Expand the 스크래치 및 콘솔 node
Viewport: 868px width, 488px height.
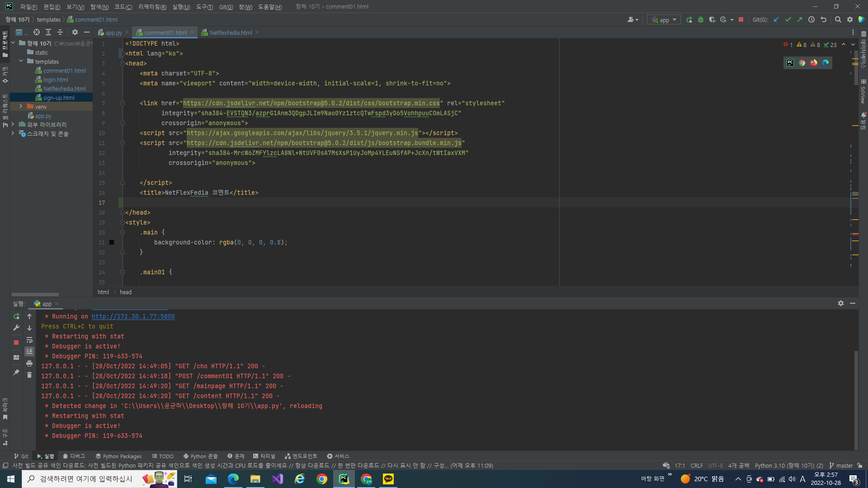coord(13,134)
